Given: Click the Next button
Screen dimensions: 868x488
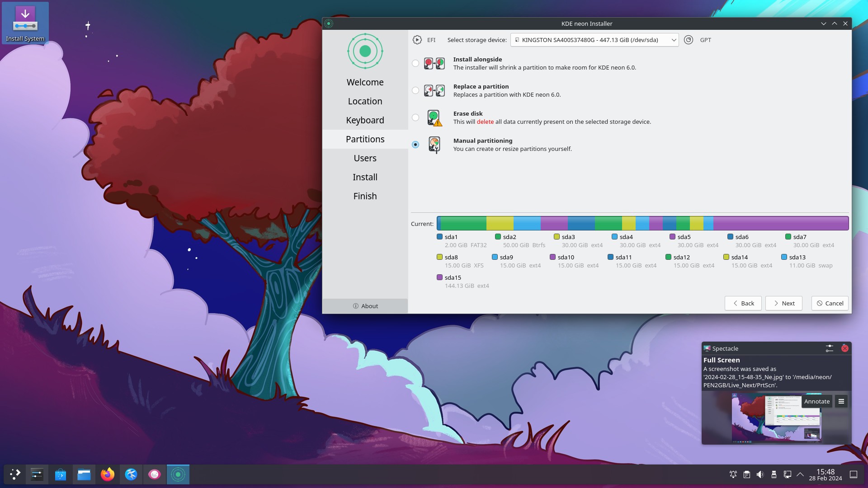Looking at the screenshot, I should tap(783, 303).
